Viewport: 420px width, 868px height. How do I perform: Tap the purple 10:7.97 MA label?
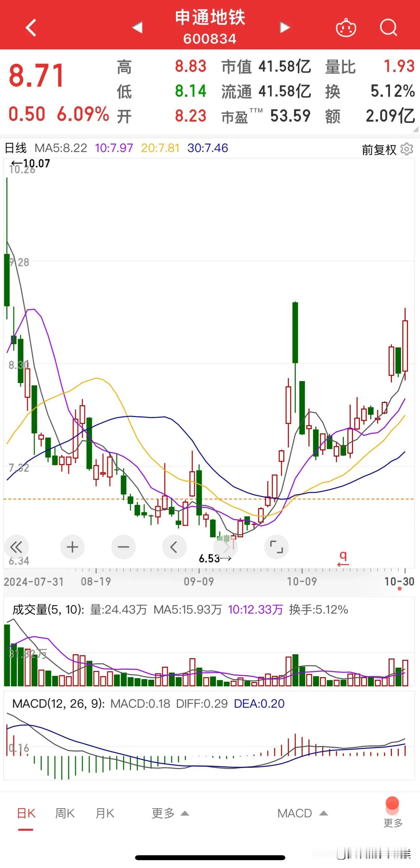tap(114, 148)
